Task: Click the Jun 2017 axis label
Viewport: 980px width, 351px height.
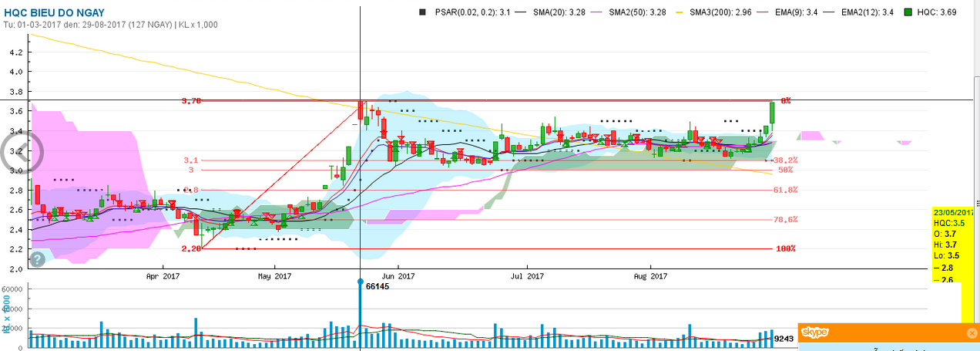Action: pos(399,275)
